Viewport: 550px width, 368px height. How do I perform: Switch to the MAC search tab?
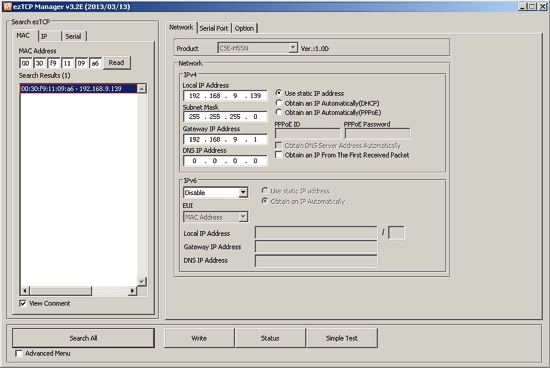click(x=23, y=35)
